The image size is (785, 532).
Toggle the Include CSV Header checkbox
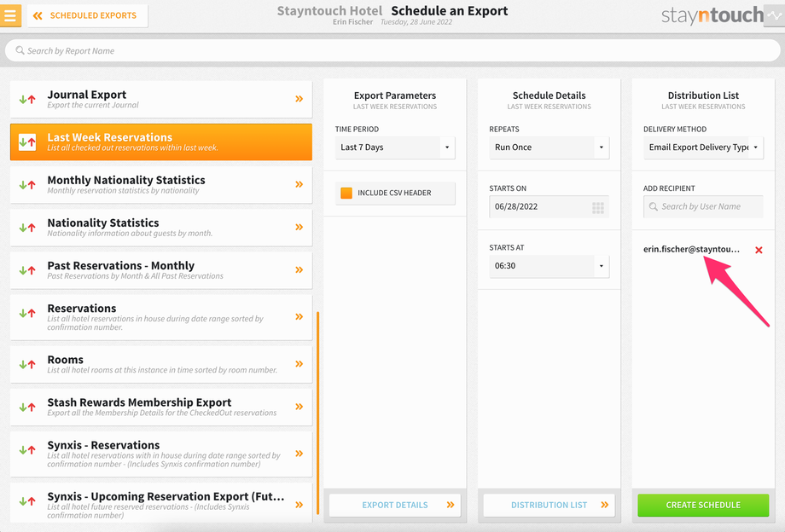tap(346, 193)
